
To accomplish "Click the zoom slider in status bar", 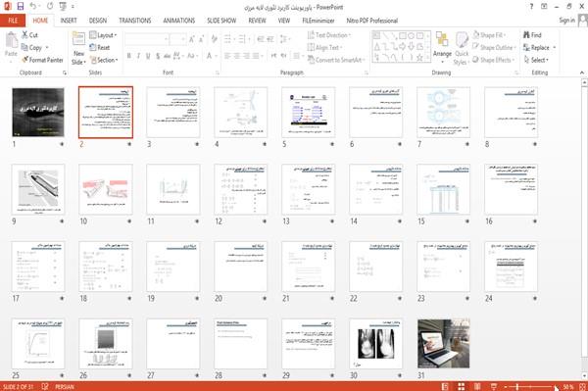I will tap(530, 386).
